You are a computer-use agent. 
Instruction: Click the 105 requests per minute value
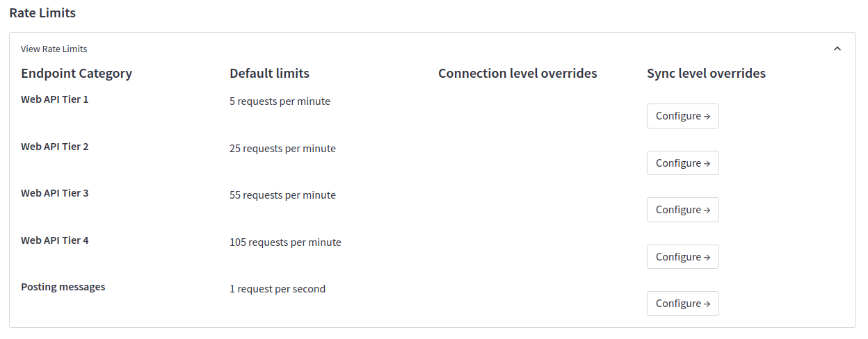(285, 242)
